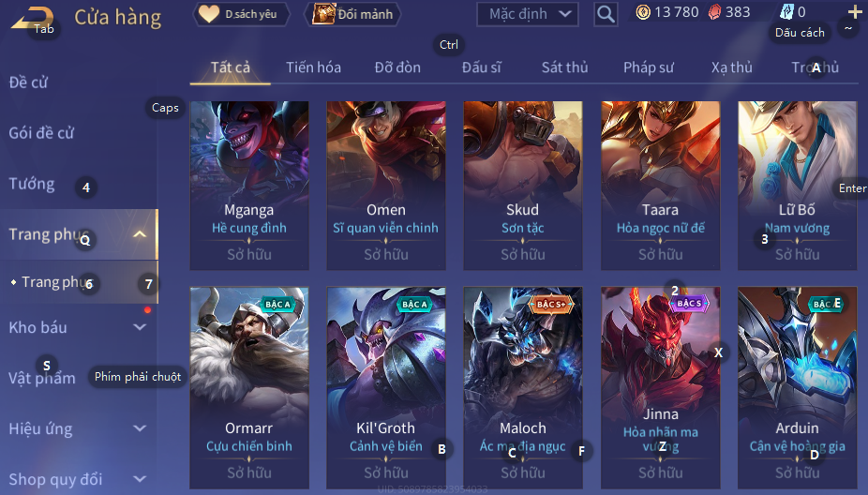Click the heart icon in D.sách yêu
This screenshot has width=868, height=495.
[x=209, y=14]
